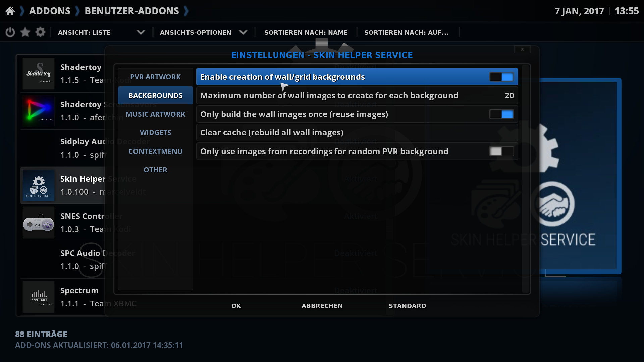Click the Spectrum visualization icon
This screenshot has height=362, width=644.
[39, 297]
